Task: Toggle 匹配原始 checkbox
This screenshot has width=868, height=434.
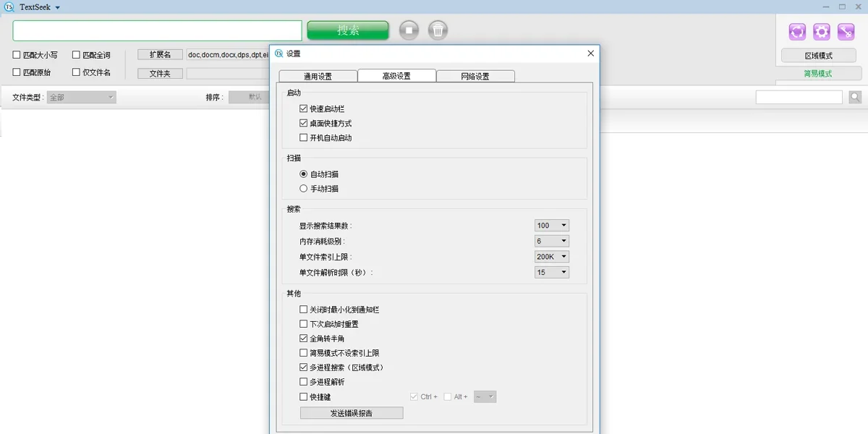Action: (x=17, y=72)
